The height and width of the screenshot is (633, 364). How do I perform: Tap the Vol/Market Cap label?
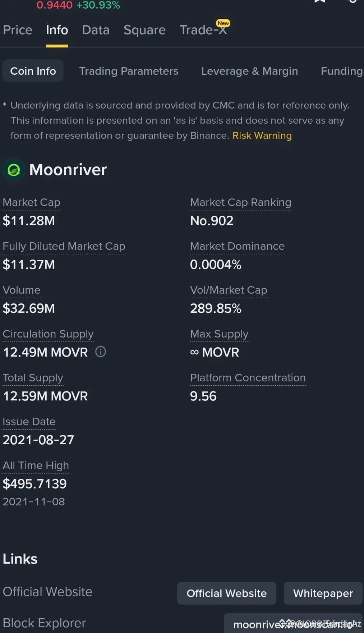pos(229,290)
